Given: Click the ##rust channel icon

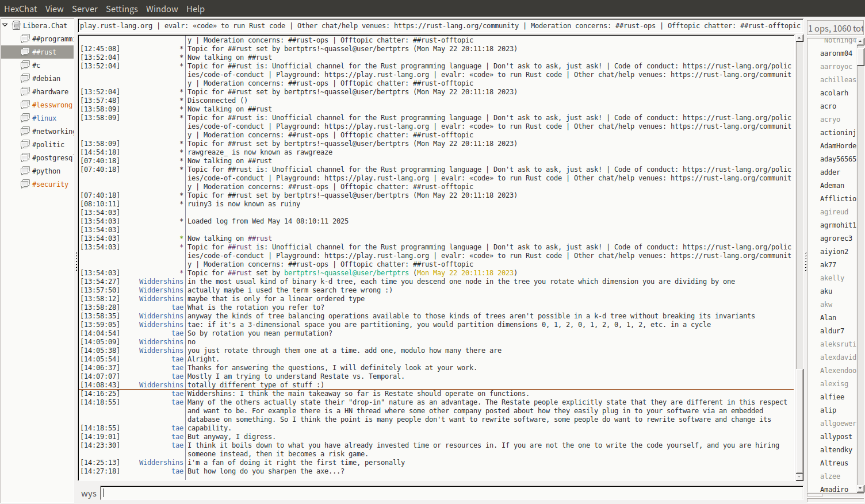Looking at the screenshot, I should [x=25, y=52].
